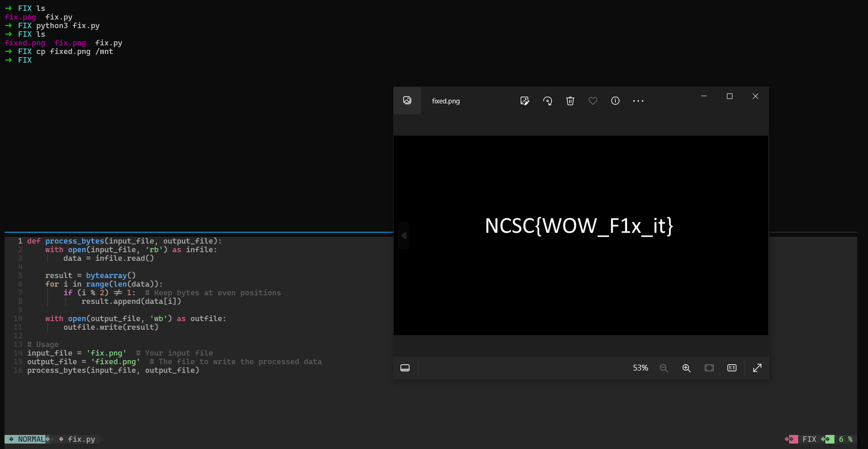The height and width of the screenshot is (449, 868).
Task: Go to the previous image
Action: [x=404, y=235]
